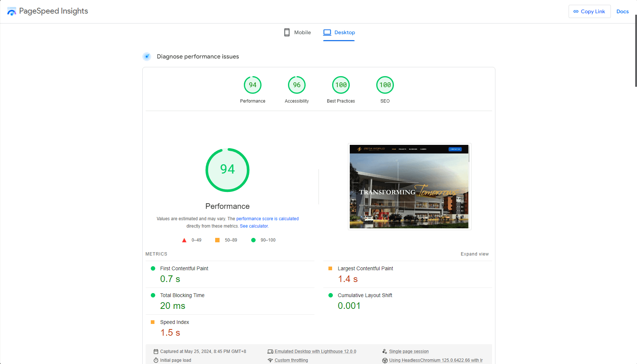Image resolution: width=637 pixels, height=364 pixels.
Task: Expand the Performance score circle gauge
Action: pyautogui.click(x=227, y=170)
